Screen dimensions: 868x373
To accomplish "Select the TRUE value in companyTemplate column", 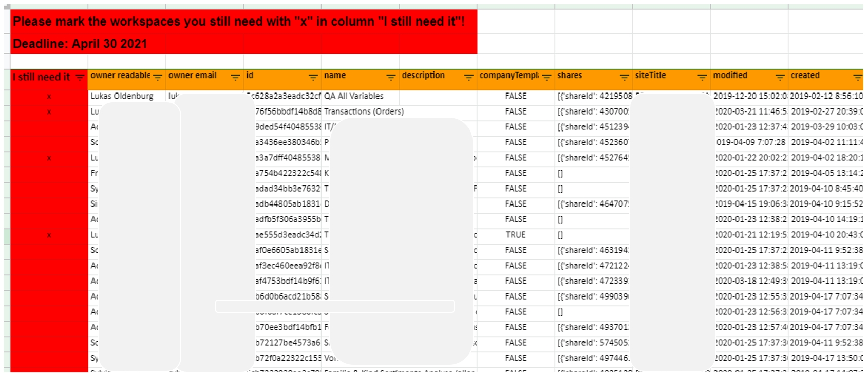I will 516,235.
